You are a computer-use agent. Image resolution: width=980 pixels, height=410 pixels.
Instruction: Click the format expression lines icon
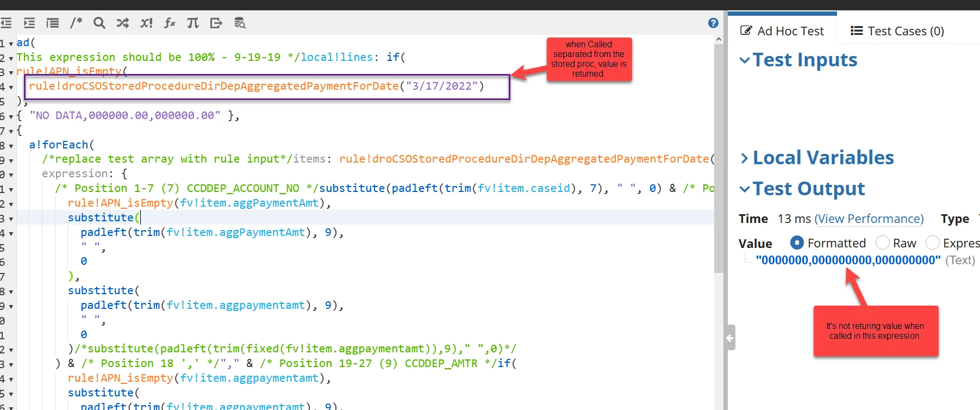point(53,23)
